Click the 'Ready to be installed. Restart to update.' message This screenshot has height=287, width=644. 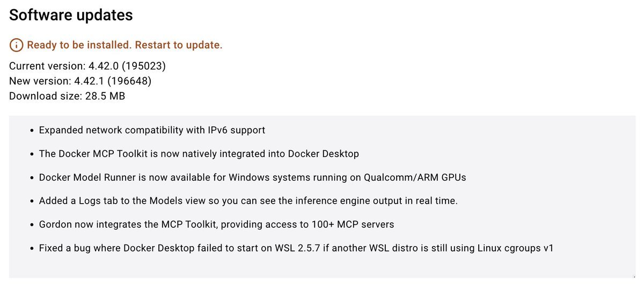tap(125, 45)
